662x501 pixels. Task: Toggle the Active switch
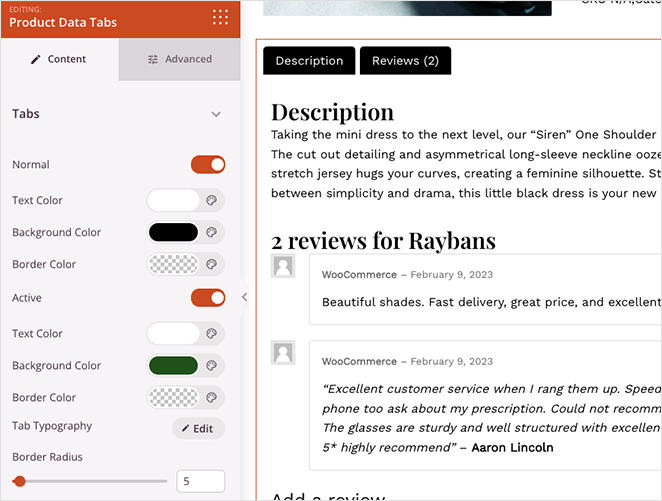(x=208, y=298)
